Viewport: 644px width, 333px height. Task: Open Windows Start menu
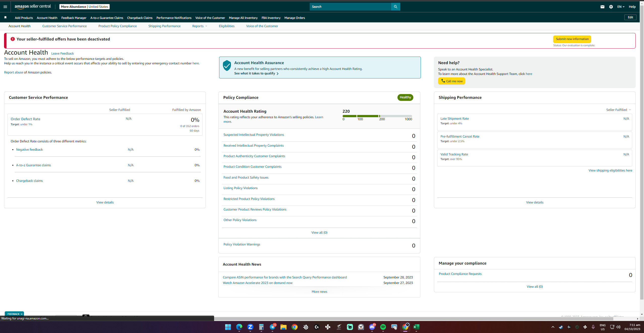228,327
